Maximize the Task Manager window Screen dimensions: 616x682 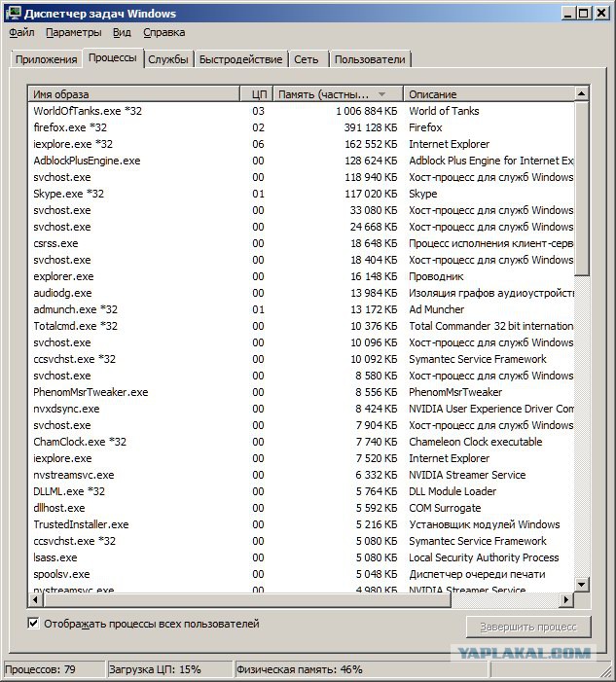(x=584, y=13)
